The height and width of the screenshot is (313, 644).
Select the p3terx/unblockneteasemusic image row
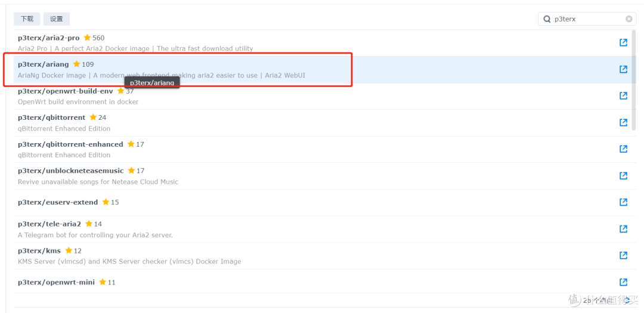click(298, 176)
